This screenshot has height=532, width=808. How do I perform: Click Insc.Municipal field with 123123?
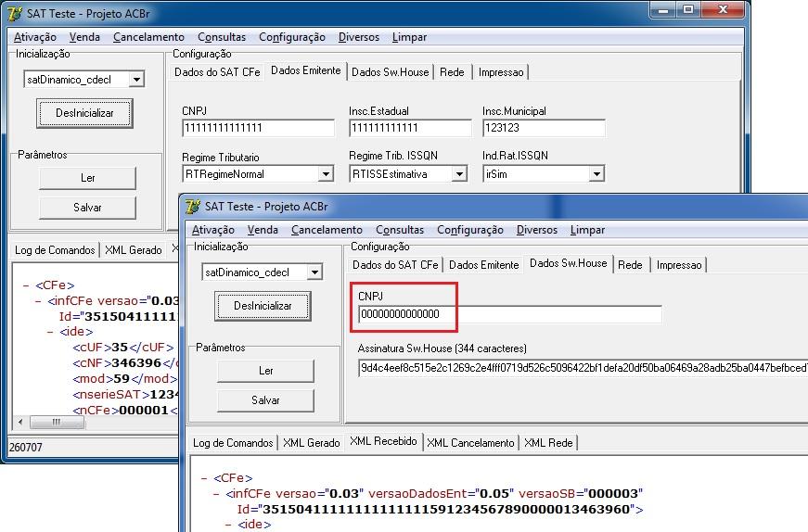pyautogui.click(x=544, y=128)
